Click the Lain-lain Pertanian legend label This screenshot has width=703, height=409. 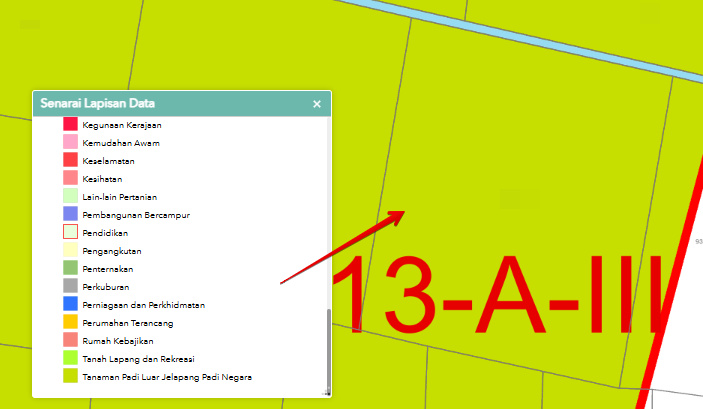pyautogui.click(x=119, y=197)
